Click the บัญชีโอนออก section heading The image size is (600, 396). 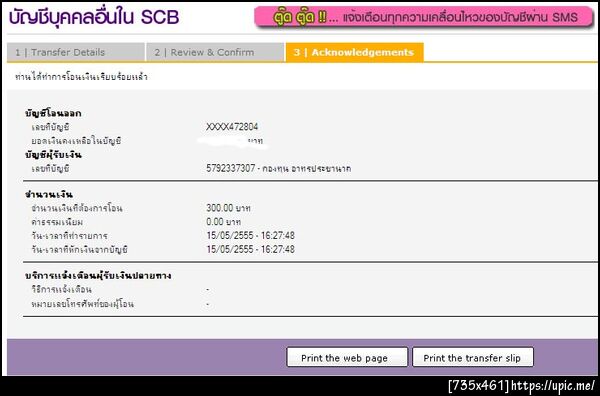coord(53,113)
